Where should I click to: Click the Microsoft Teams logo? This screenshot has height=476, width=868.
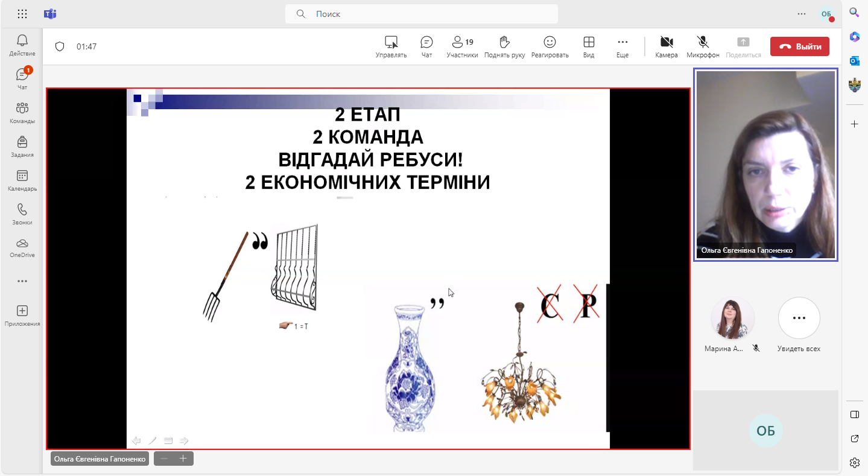[x=50, y=14]
